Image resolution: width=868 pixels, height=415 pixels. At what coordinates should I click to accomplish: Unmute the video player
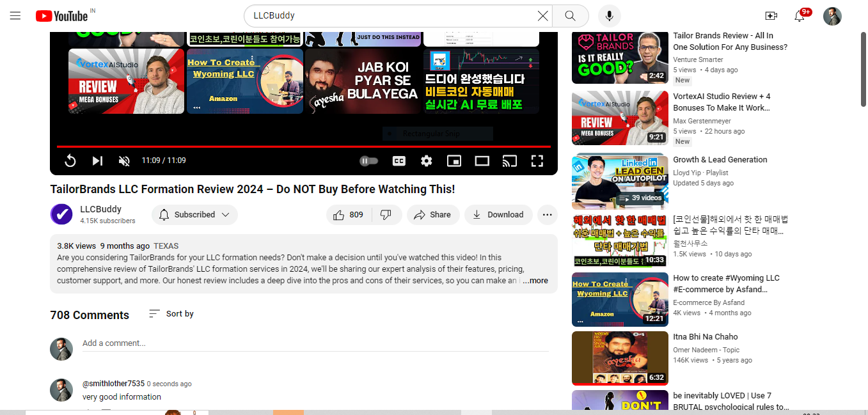125,161
